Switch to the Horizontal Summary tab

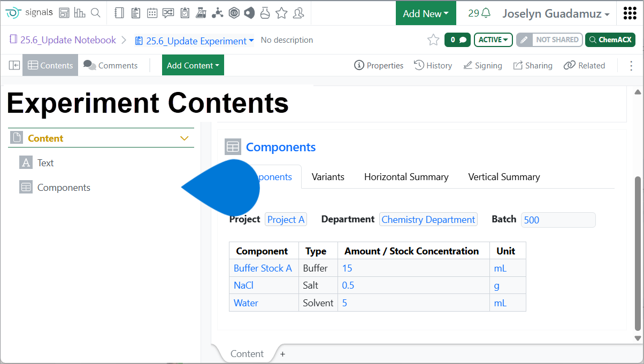pos(406,177)
